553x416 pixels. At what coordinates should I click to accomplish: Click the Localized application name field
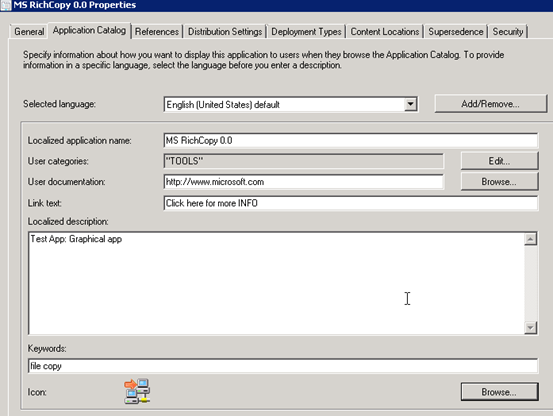351,140
